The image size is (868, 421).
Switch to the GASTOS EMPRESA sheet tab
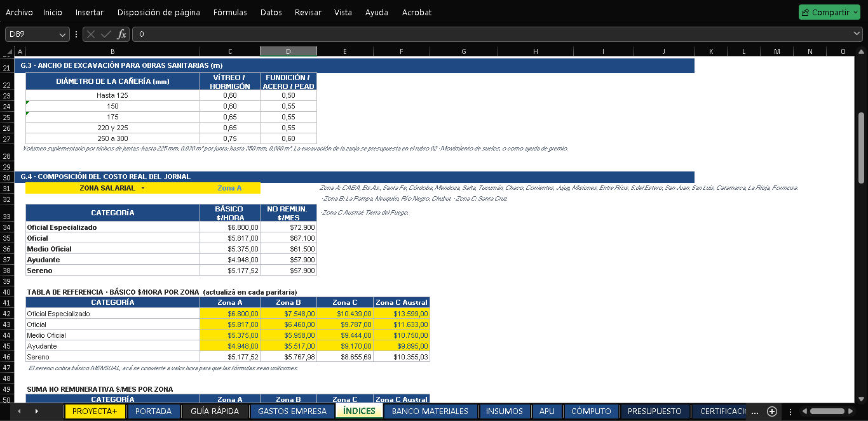coord(292,411)
